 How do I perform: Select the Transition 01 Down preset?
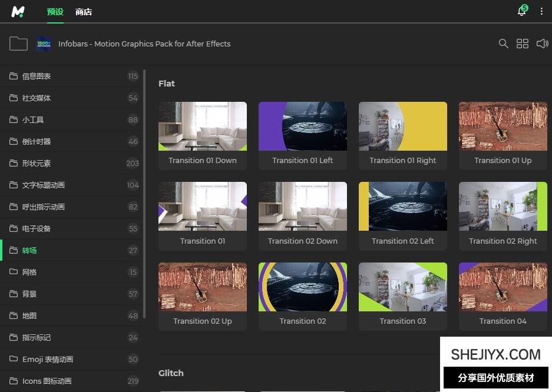(203, 135)
